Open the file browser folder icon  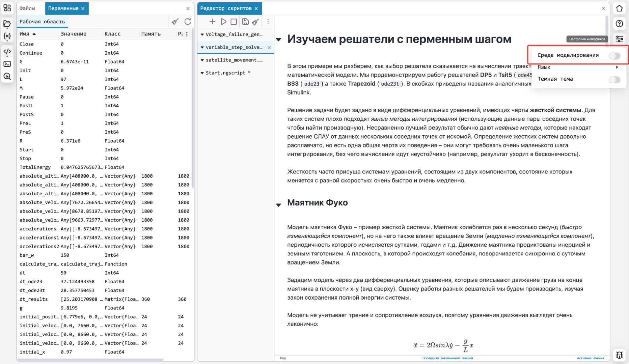(x=7, y=24)
